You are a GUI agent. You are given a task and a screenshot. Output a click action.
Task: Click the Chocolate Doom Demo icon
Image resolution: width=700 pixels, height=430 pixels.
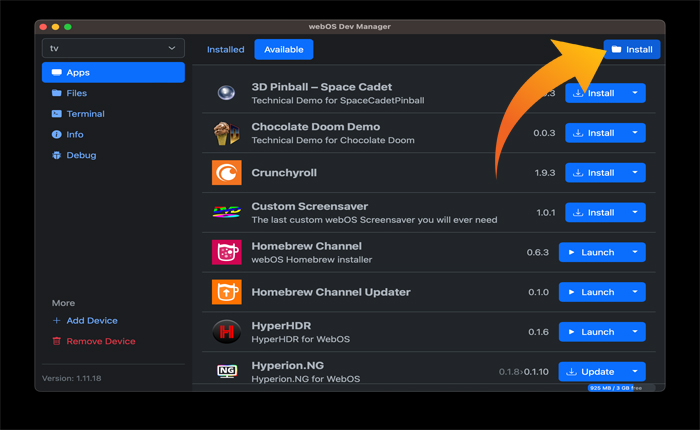point(227,133)
